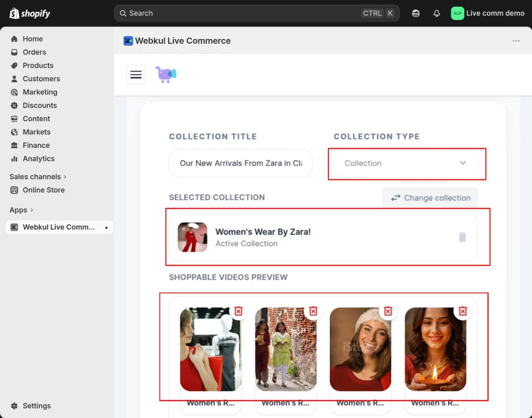532x418 pixels.
Task: Delete Women's Wear By Zara! collection with trash icon
Action: pyautogui.click(x=462, y=237)
